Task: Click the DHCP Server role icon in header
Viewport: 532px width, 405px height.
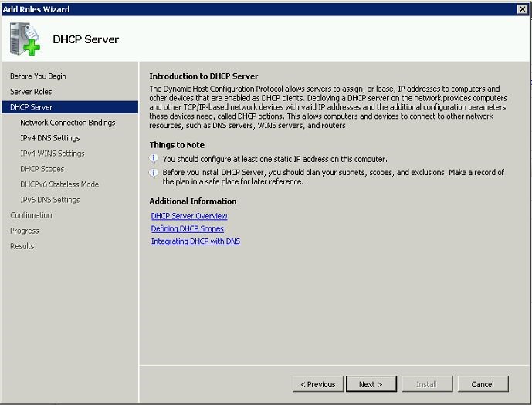Action: 25,39
